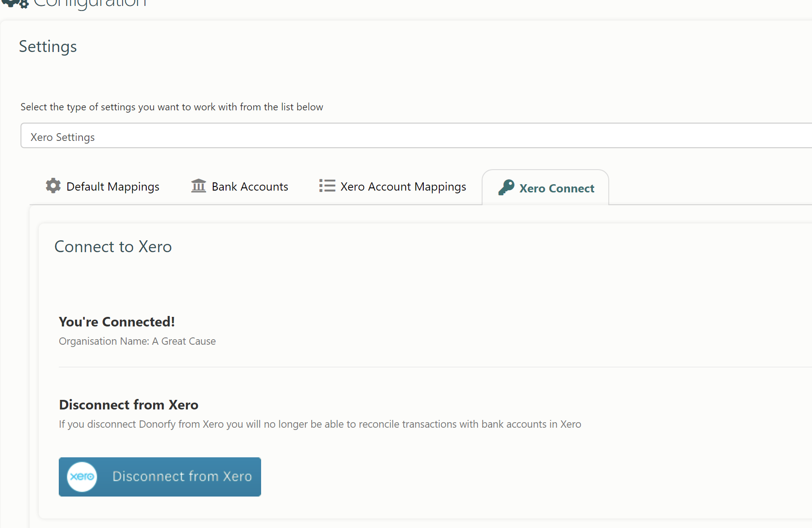Click the You're Connected! text
The height and width of the screenshot is (528, 812).
pos(117,322)
